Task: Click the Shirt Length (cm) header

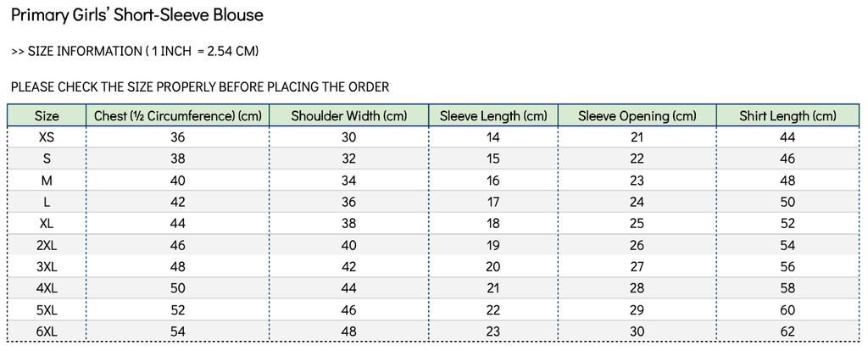Action: [x=787, y=115]
